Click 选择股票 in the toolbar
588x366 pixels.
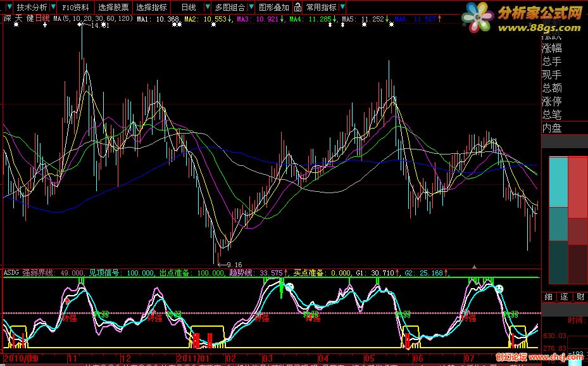(x=113, y=7)
